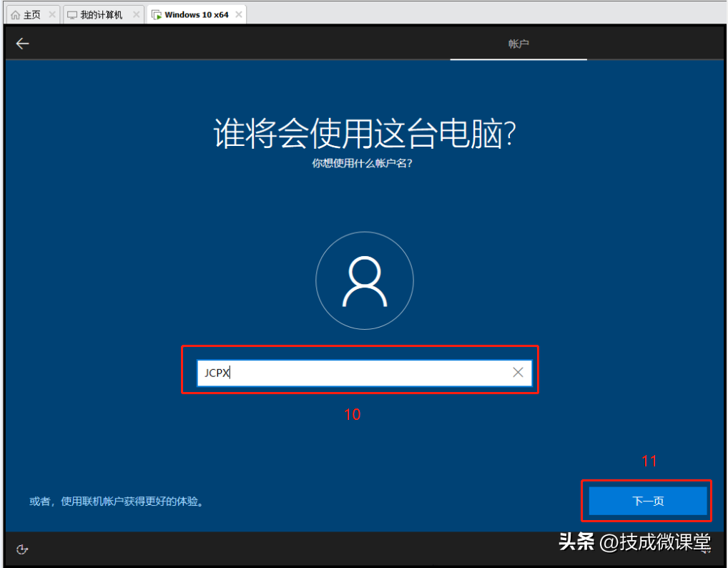The image size is (728, 568).
Task: Switch to the 主页 tab
Action: [33, 15]
